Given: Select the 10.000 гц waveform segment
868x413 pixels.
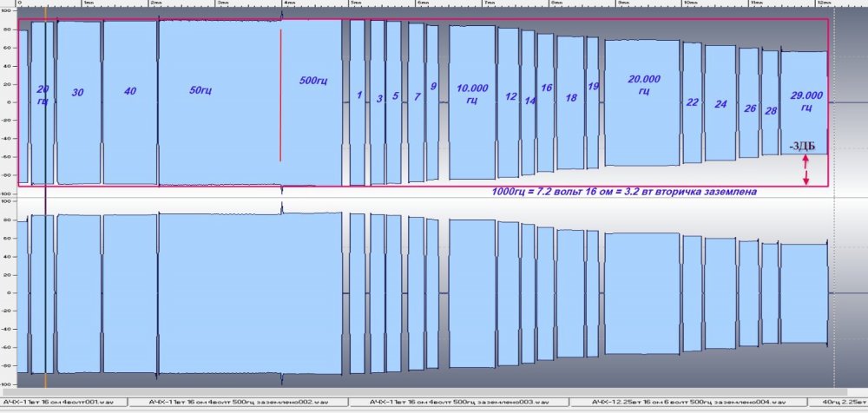Looking at the screenshot, I should 472,121.
